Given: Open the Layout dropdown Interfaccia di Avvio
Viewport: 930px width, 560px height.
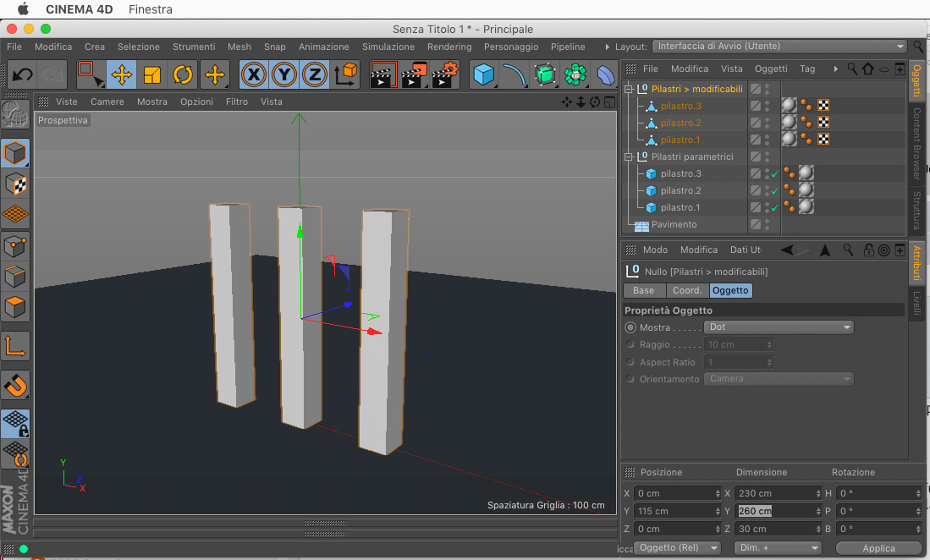Looking at the screenshot, I should coord(779,47).
